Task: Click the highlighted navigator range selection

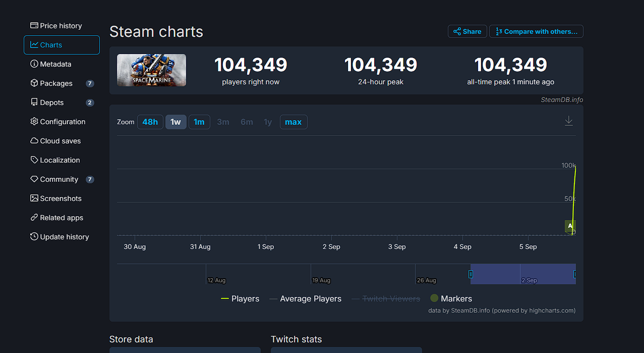Action: (523, 274)
